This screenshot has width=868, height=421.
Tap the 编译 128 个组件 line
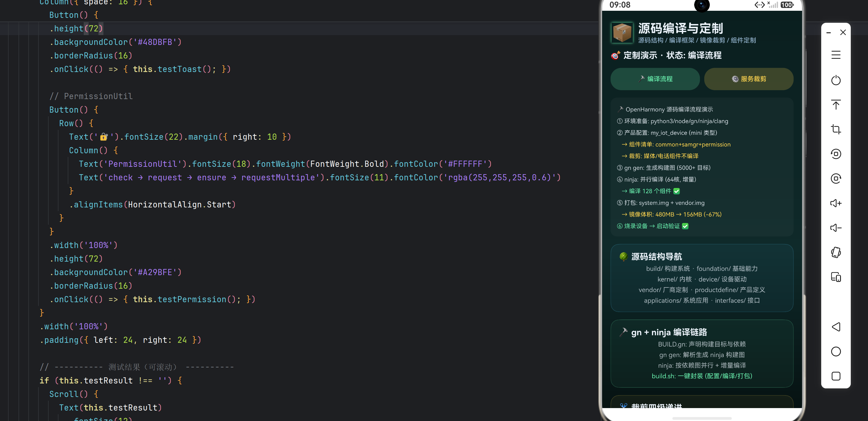(x=651, y=191)
